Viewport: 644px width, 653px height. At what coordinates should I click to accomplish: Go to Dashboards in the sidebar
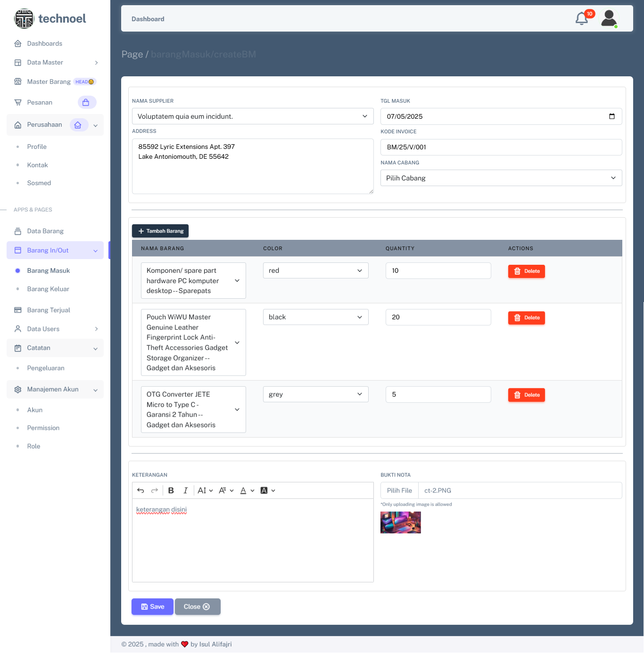pos(45,43)
